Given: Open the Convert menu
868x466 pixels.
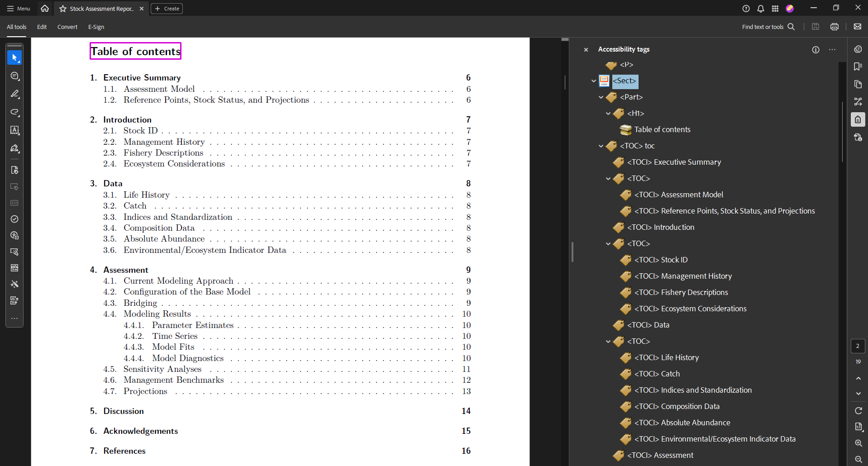Looking at the screenshot, I should click(x=67, y=27).
